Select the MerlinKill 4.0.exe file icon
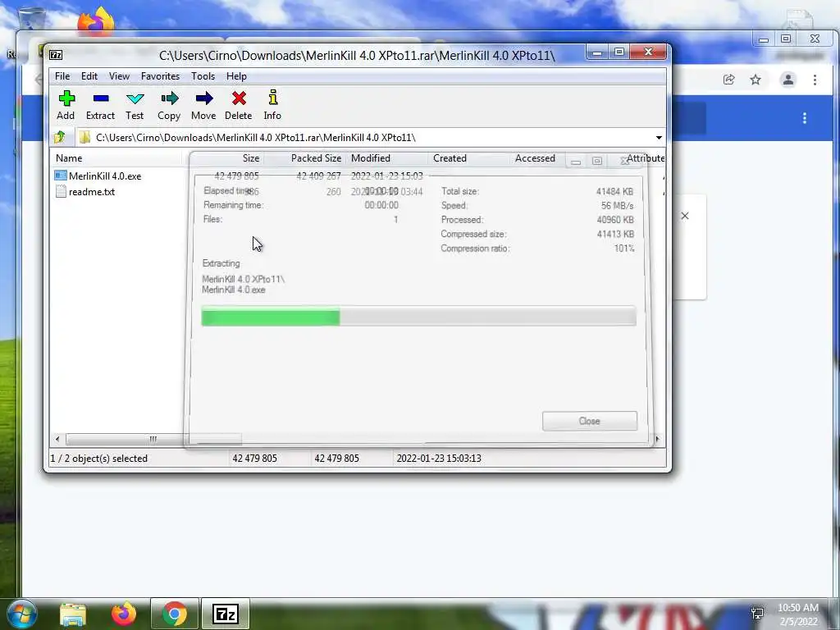This screenshot has width=840, height=630. click(x=61, y=176)
